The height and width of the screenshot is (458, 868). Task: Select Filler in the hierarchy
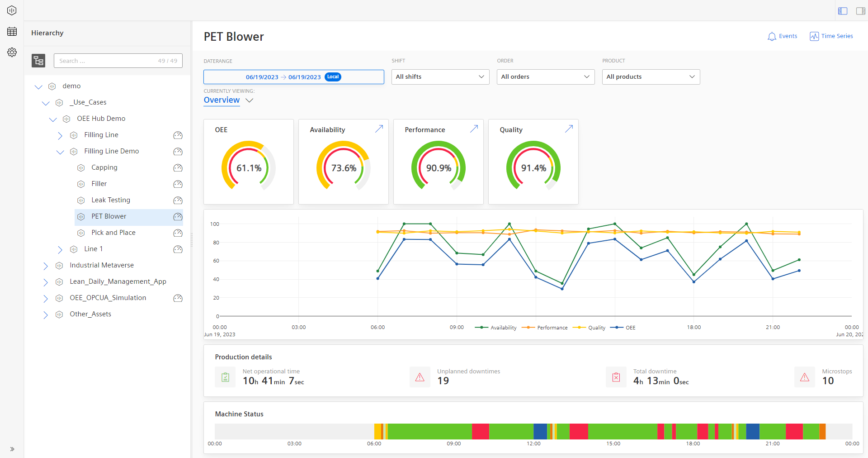[x=99, y=184]
